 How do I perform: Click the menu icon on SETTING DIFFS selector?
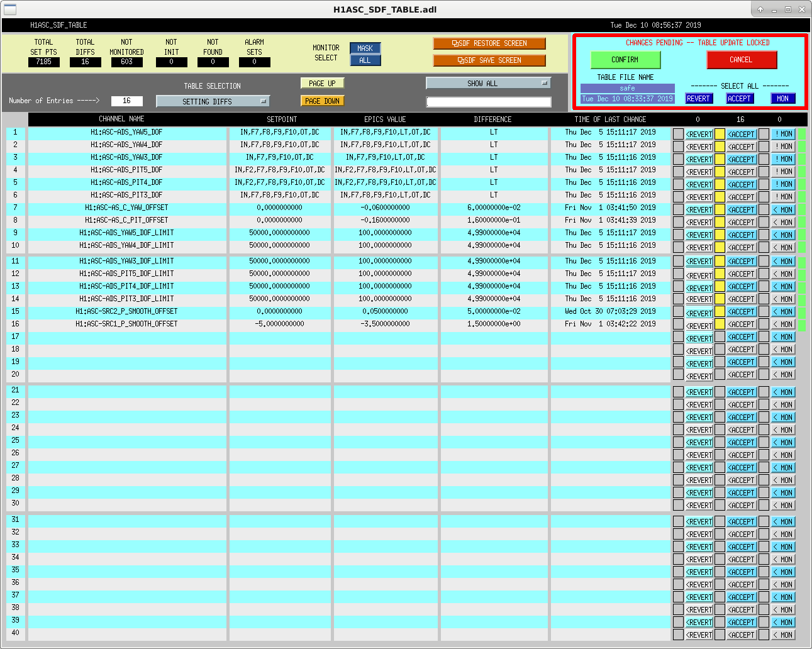point(263,101)
